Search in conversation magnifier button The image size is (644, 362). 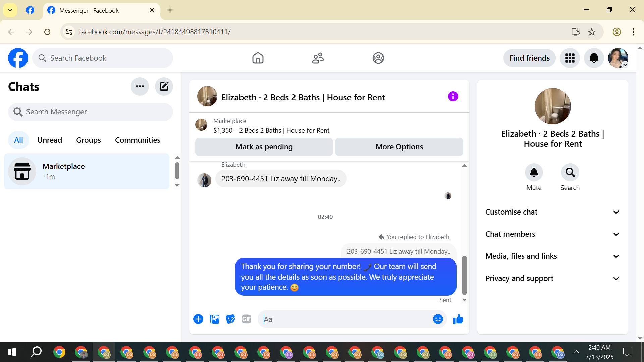pos(570,173)
